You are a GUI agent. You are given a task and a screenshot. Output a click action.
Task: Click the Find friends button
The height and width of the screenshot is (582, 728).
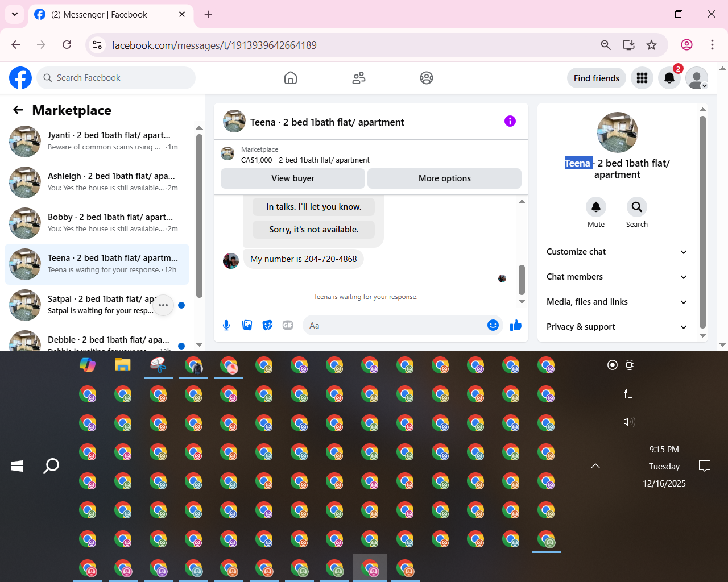597,78
